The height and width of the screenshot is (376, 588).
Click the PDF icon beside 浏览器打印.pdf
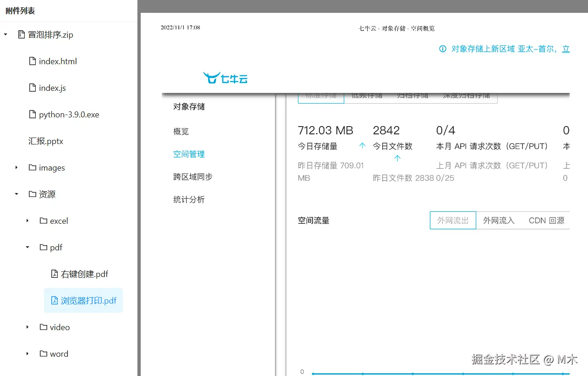point(54,301)
